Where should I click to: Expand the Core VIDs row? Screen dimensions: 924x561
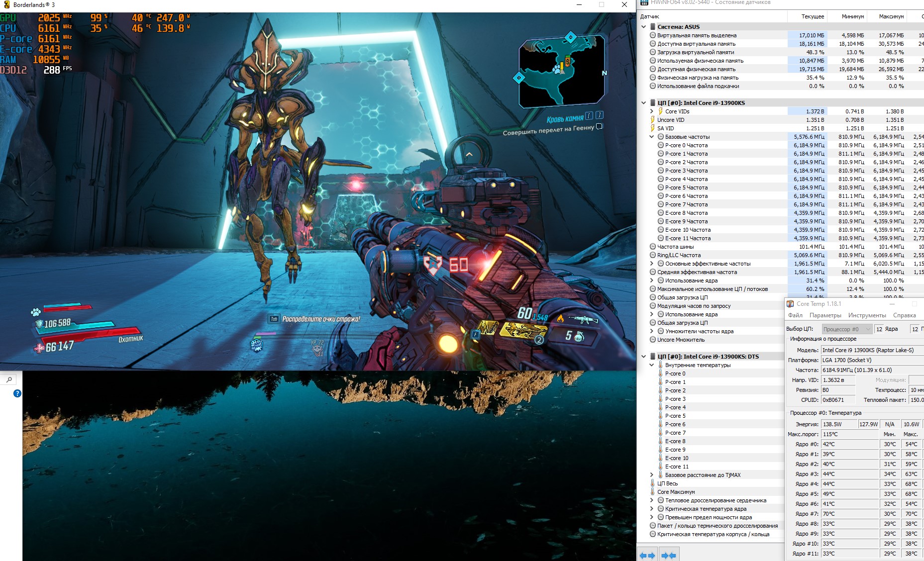(x=651, y=111)
